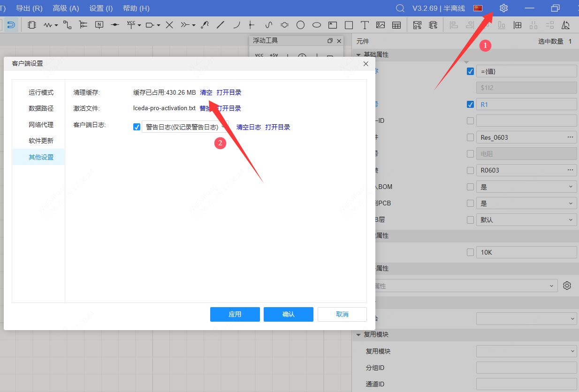Image resolution: width=579 pixels, height=392 pixels.
Task: Pick the text tool (T icon)
Action: click(364, 25)
